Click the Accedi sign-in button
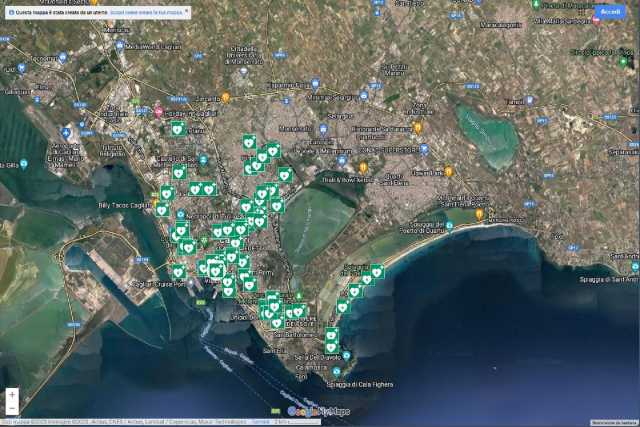Viewport: 640px width, 427px height. point(610,11)
